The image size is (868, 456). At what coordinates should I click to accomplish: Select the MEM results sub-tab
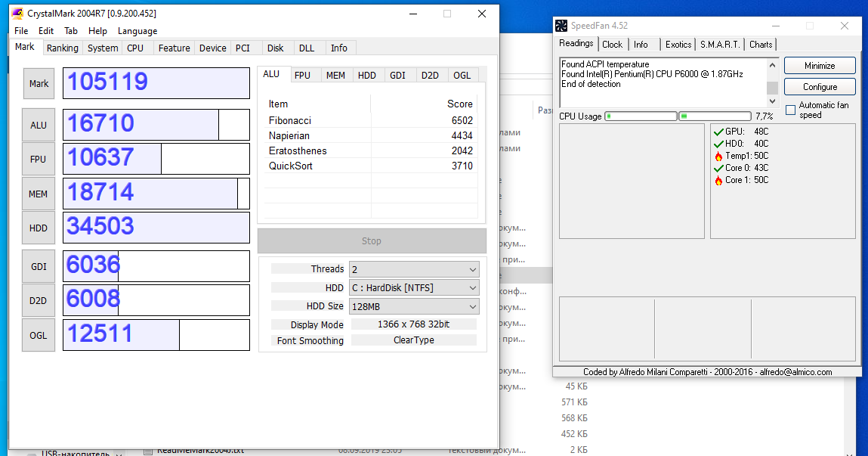pyautogui.click(x=335, y=76)
